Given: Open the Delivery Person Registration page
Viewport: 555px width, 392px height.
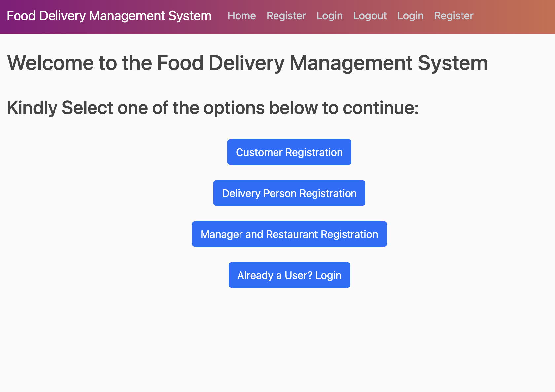Looking at the screenshot, I should [x=289, y=193].
